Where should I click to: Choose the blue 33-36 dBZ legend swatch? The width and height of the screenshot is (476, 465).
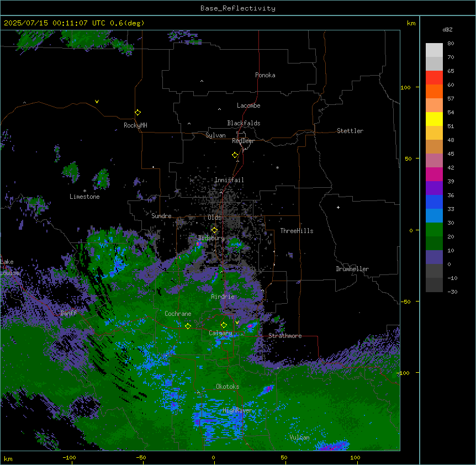(434, 202)
